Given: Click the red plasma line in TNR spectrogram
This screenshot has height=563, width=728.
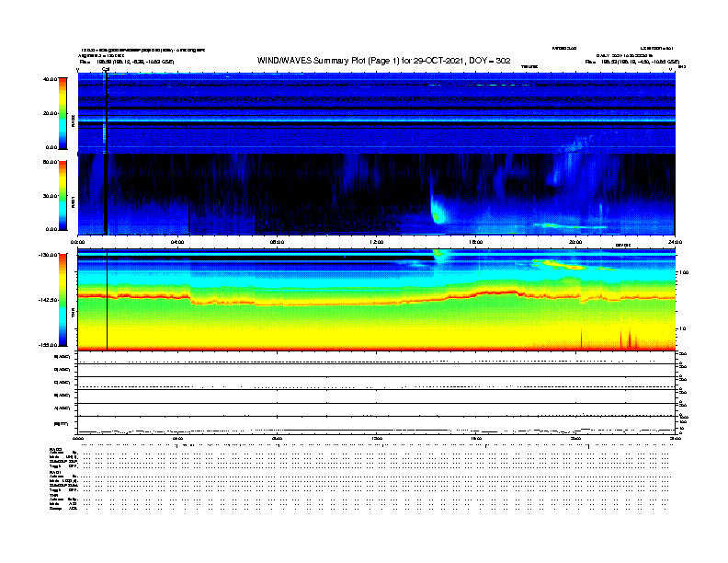Looking at the screenshot, I should 376,300.
